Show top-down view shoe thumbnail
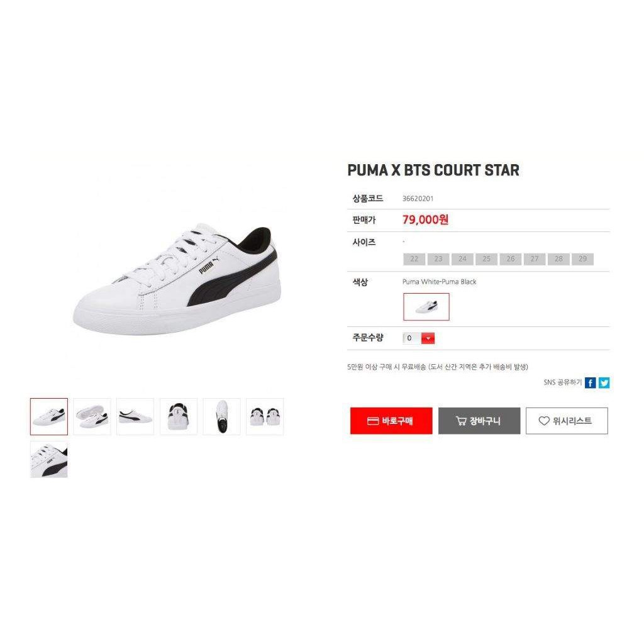 222,416
